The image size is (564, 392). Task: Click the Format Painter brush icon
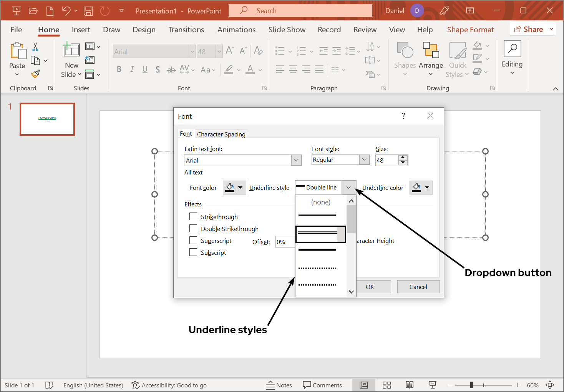(36, 73)
